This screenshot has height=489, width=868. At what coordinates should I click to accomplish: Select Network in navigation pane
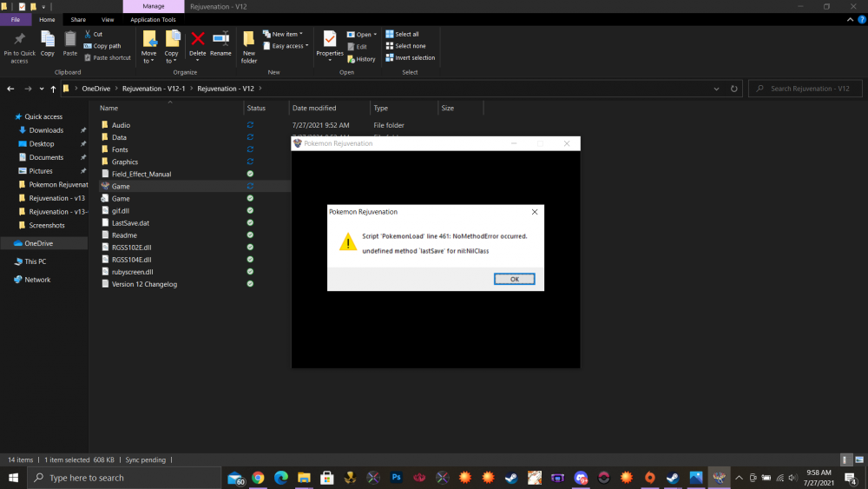37,280
